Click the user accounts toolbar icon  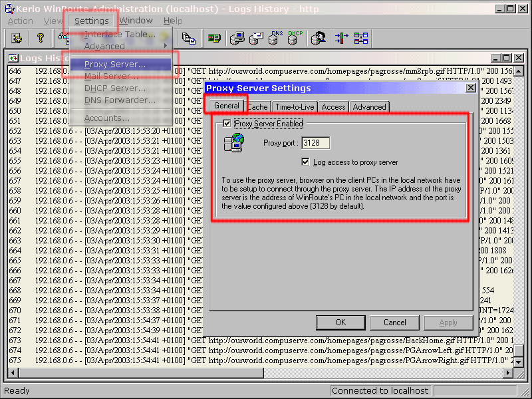[x=319, y=38]
